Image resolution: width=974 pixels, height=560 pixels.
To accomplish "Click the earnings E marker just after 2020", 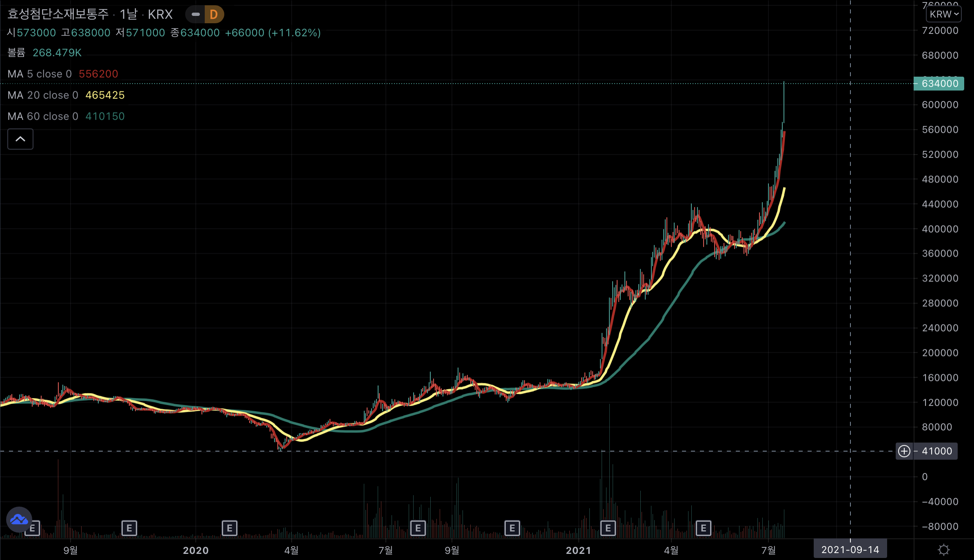I will (229, 528).
